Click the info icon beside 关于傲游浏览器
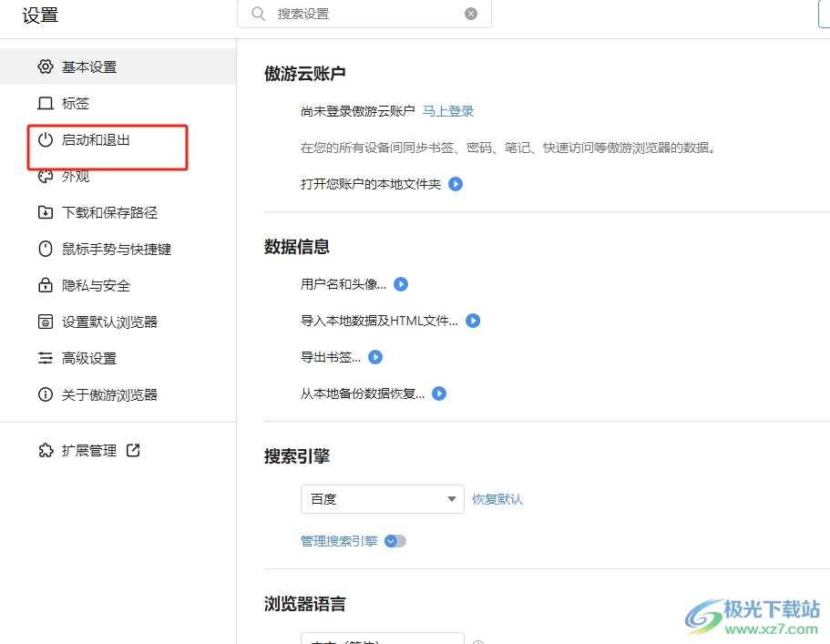This screenshot has height=644, width=830. 46,394
